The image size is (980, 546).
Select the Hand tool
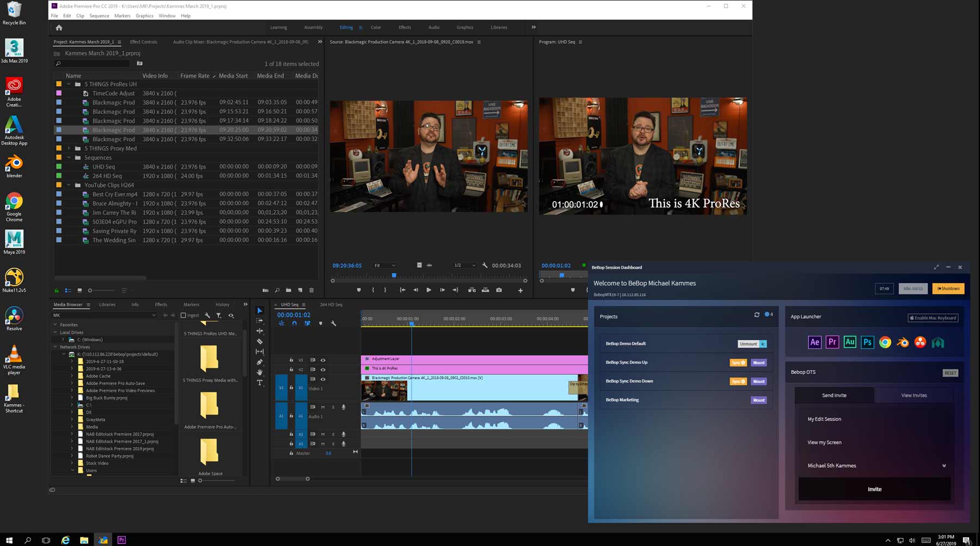coord(260,373)
